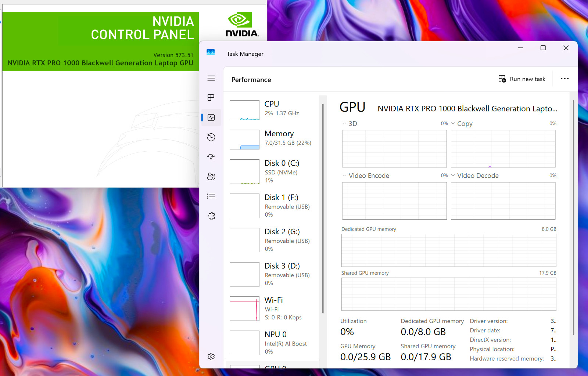Image resolution: width=588 pixels, height=376 pixels.
Task: Select the NPU 0 performance item
Action: 272,343
